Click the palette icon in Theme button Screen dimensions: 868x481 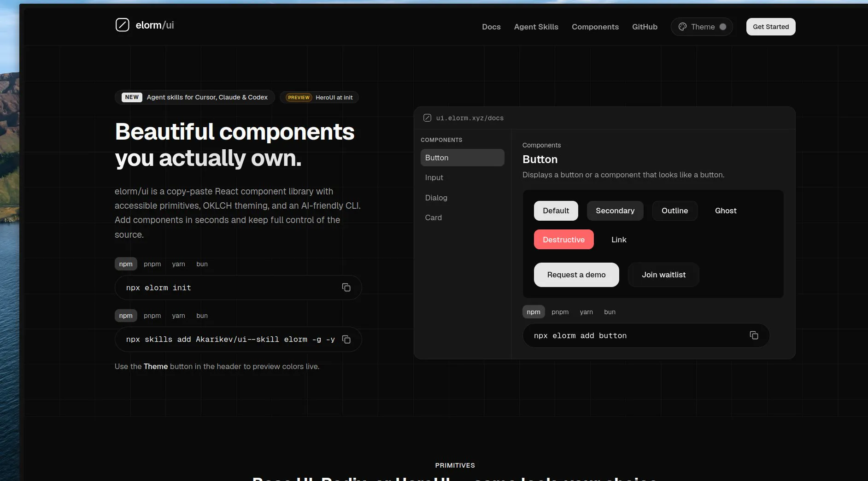tap(682, 27)
